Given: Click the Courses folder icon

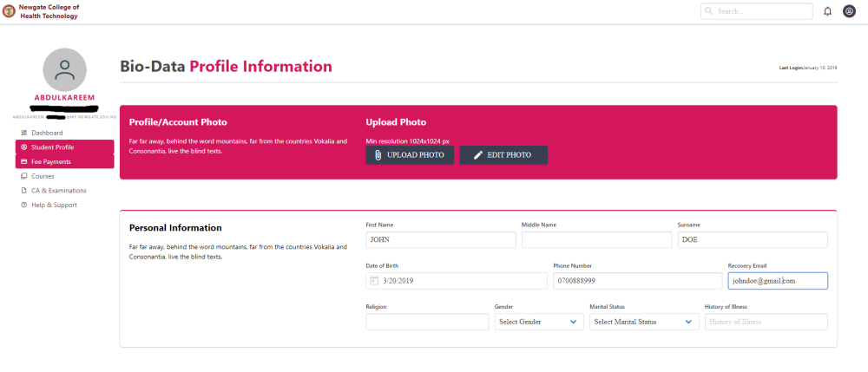Looking at the screenshot, I should pyautogui.click(x=23, y=176).
